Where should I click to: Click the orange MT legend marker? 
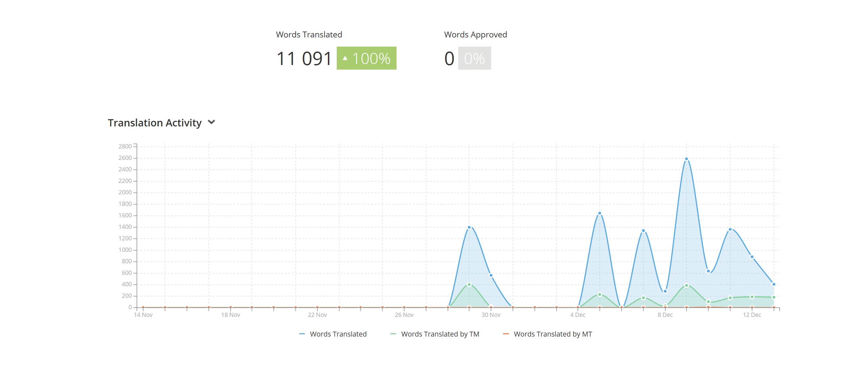(x=506, y=334)
